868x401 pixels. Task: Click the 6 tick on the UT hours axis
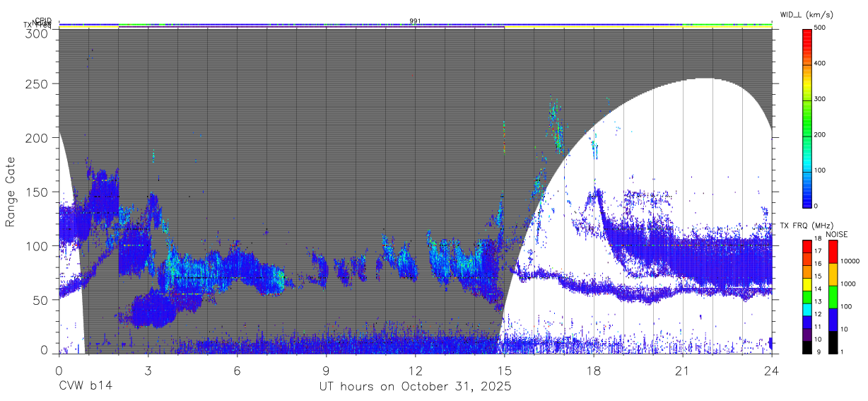[x=237, y=370]
